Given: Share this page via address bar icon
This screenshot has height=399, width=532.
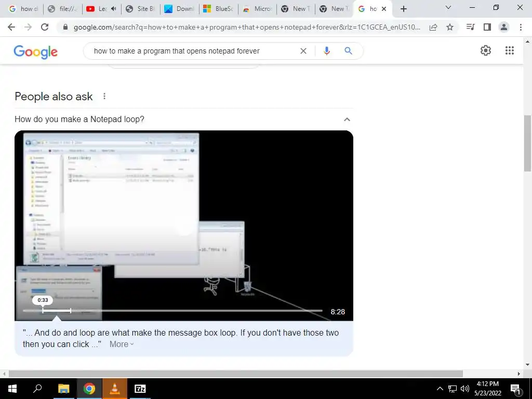Looking at the screenshot, I should pos(433,27).
